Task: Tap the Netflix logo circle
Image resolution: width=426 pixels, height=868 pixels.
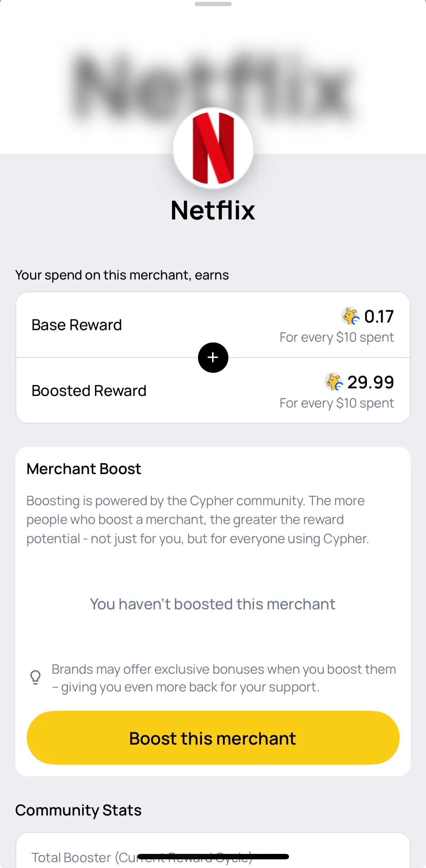Action: tap(213, 148)
